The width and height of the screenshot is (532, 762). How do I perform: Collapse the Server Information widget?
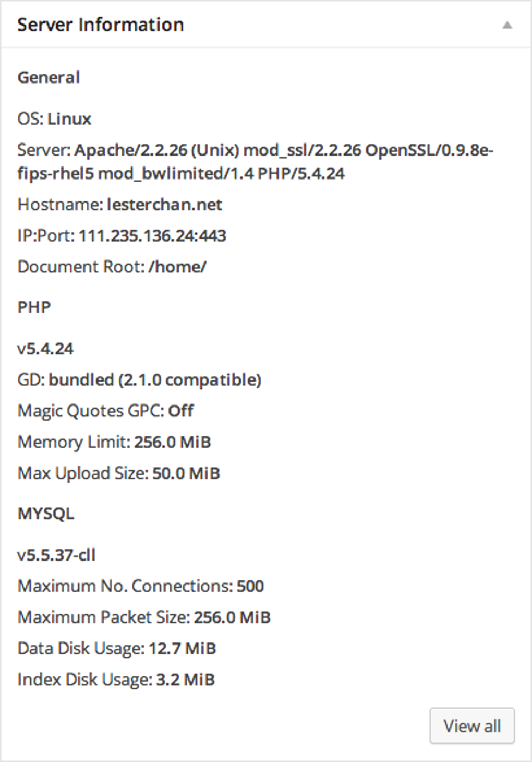click(x=508, y=23)
